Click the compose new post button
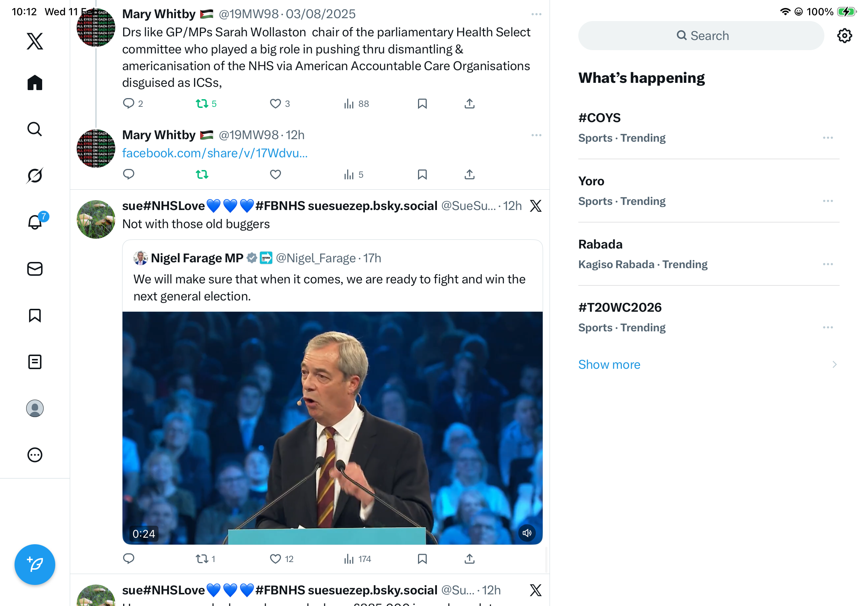The width and height of the screenshot is (868, 606). click(35, 565)
